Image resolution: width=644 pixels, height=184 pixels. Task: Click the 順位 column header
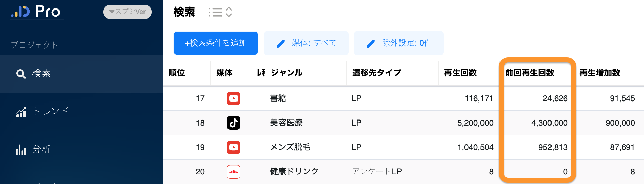coord(177,73)
